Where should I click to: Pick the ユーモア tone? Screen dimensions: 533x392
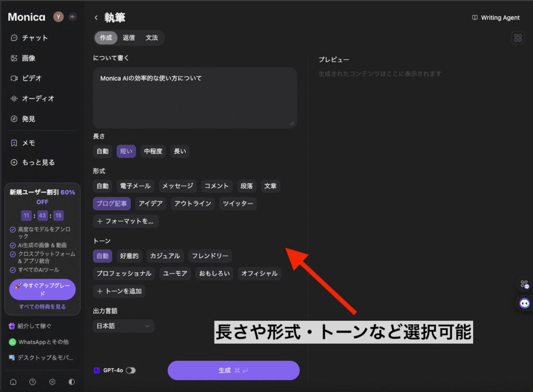175,274
